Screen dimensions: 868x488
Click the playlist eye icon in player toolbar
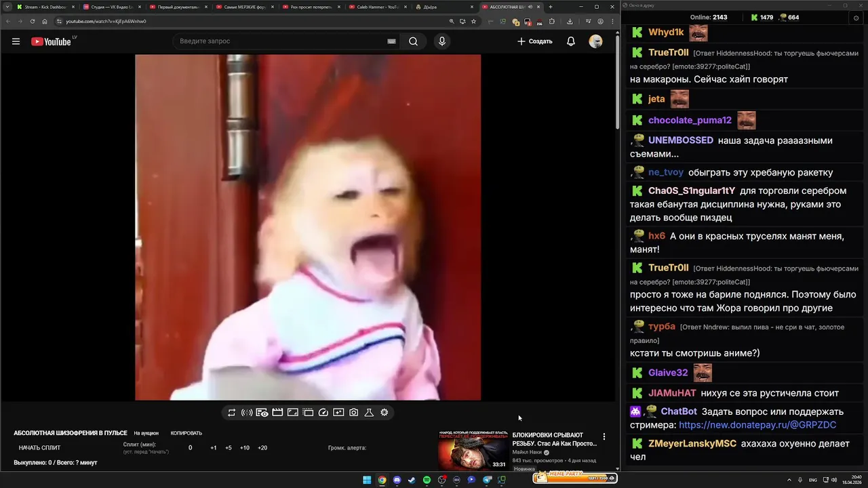262,412
